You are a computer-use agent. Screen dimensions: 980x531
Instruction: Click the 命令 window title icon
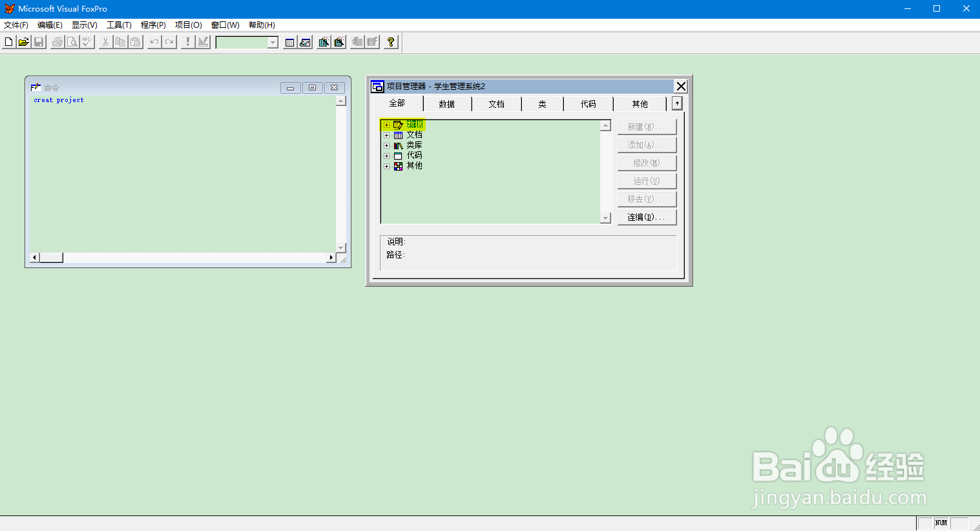(x=36, y=87)
